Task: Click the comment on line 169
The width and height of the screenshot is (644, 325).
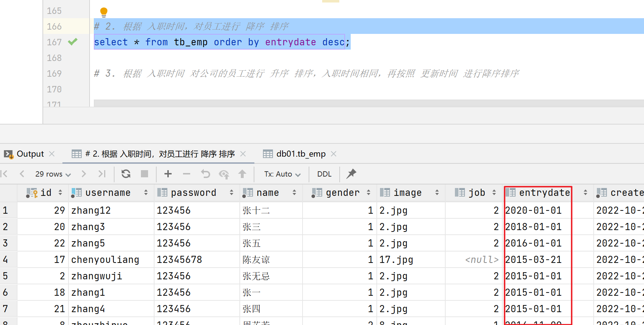Action: [x=306, y=73]
